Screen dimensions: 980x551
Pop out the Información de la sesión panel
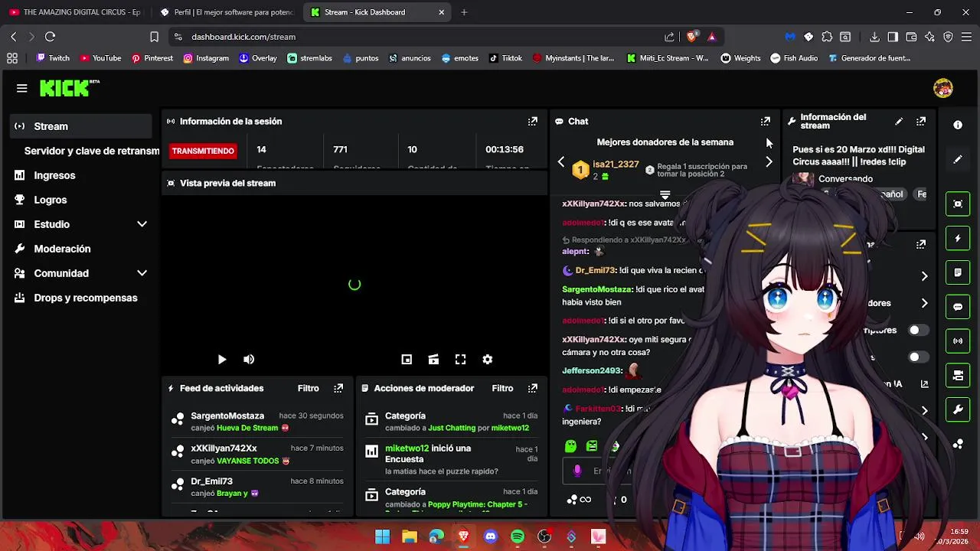[x=533, y=121]
